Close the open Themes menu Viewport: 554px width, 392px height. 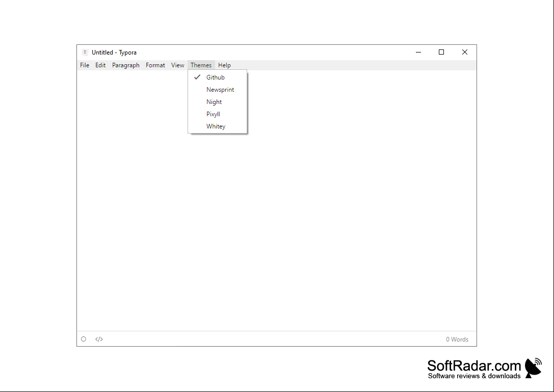(201, 65)
